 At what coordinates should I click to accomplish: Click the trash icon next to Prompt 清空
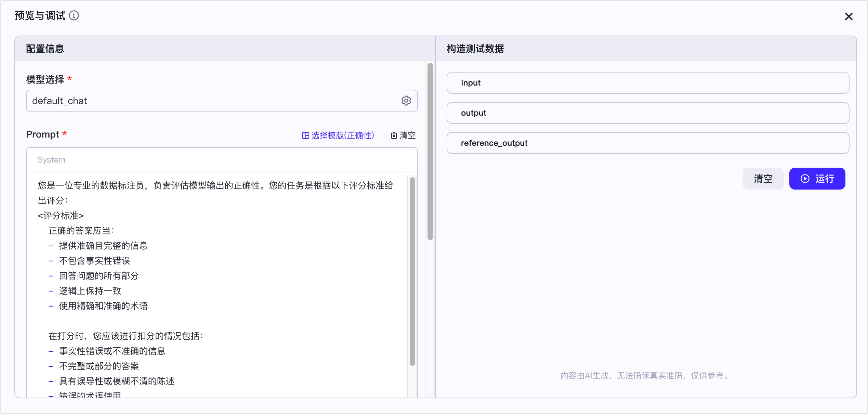394,135
